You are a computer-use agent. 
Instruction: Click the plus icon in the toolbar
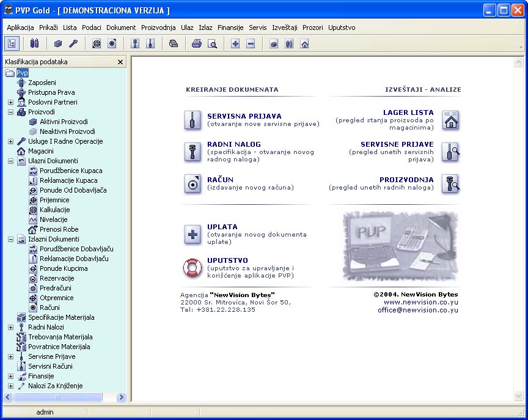[x=235, y=43]
